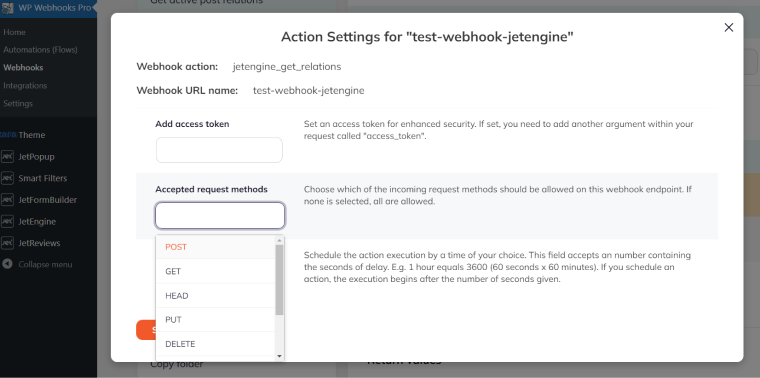Image resolution: width=760 pixels, height=378 pixels.
Task: Pick DELETE request method option
Action: pos(215,344)
